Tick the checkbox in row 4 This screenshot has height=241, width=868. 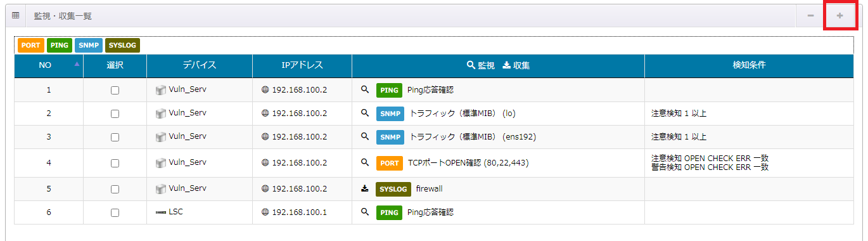(115, 163)
